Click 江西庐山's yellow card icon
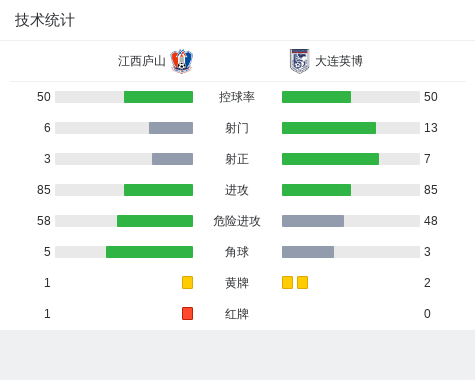 pos(187,283)
